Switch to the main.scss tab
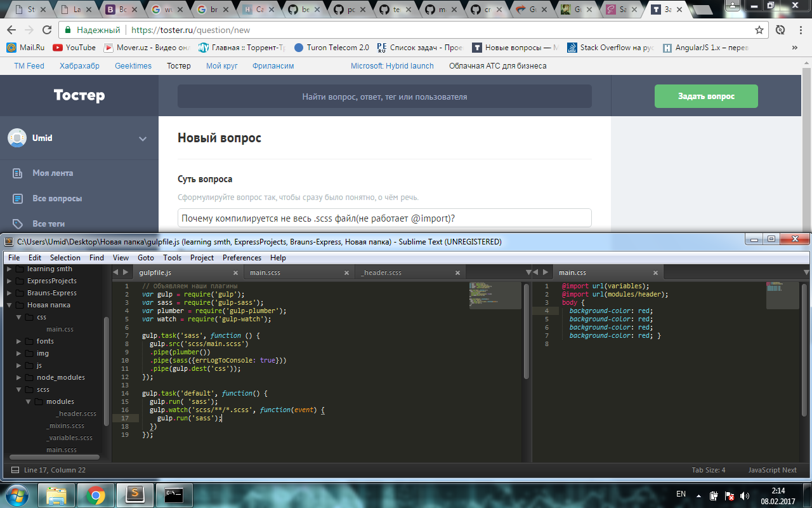Image resolution: width=812 pixels, height=508 pixels. pyautogui.click(x=298, y=272)
